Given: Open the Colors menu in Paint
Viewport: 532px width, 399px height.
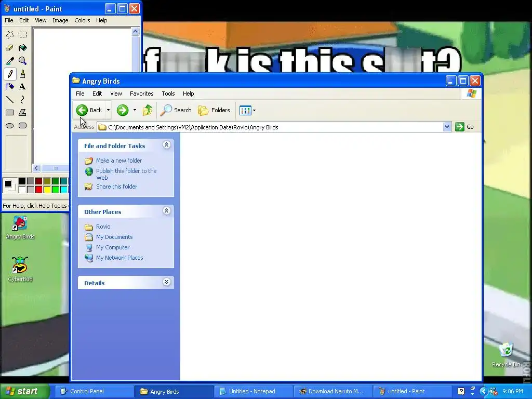Looking at the screenshot, I should click(82, 20).
